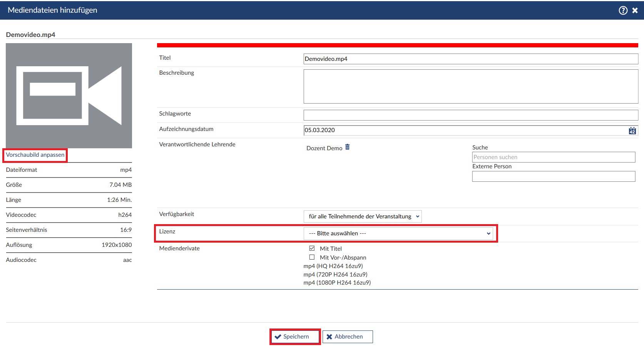Open the help question mark icon

[623, 10]
